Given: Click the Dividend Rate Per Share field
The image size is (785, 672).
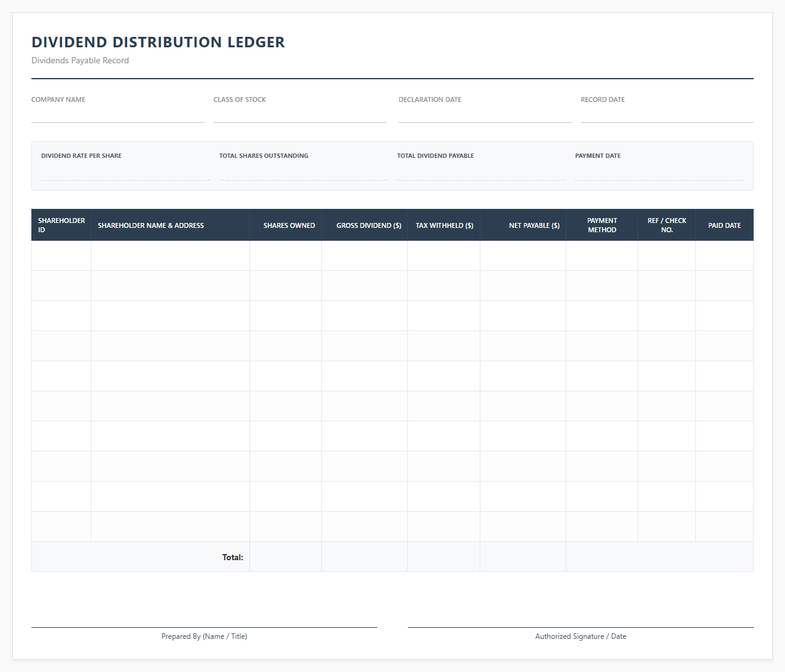Looking at the screenshot, I should pyautogui.click(x=125, y=171).
